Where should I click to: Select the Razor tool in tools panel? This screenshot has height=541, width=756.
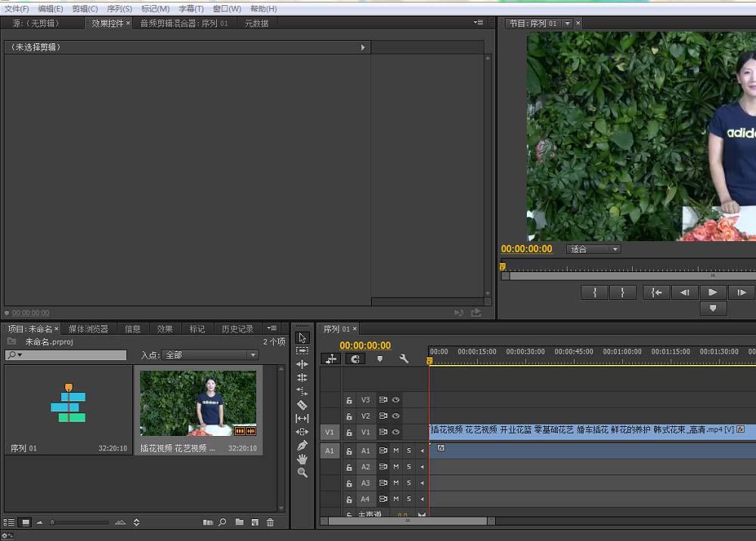coord(302,405)
